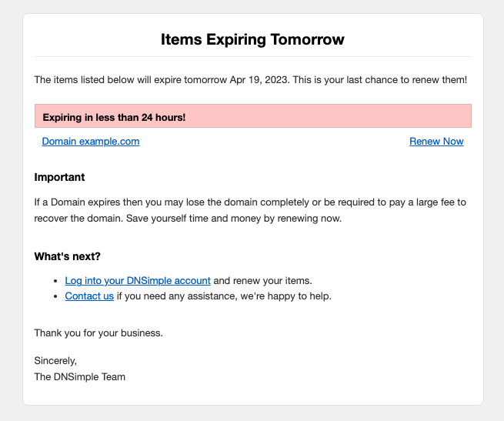Follow the Log into your DNSimple account link
This screenshot has width=504, height=421.
pos(138,281)
